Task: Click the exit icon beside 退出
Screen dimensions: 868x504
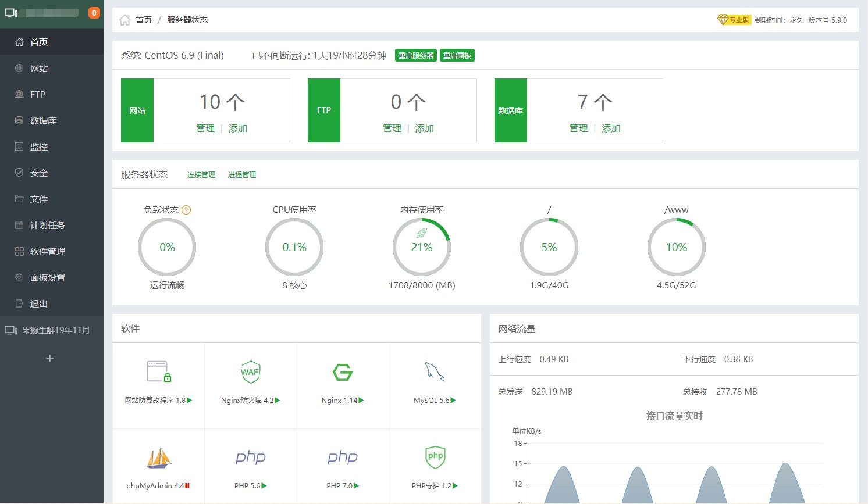Action: tap(19, 303)
